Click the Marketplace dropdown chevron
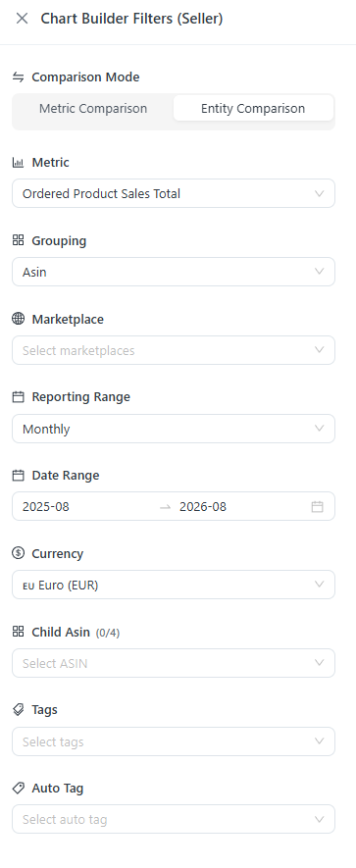This screenshot has height=868, width=356. click(x=319, y=350)
